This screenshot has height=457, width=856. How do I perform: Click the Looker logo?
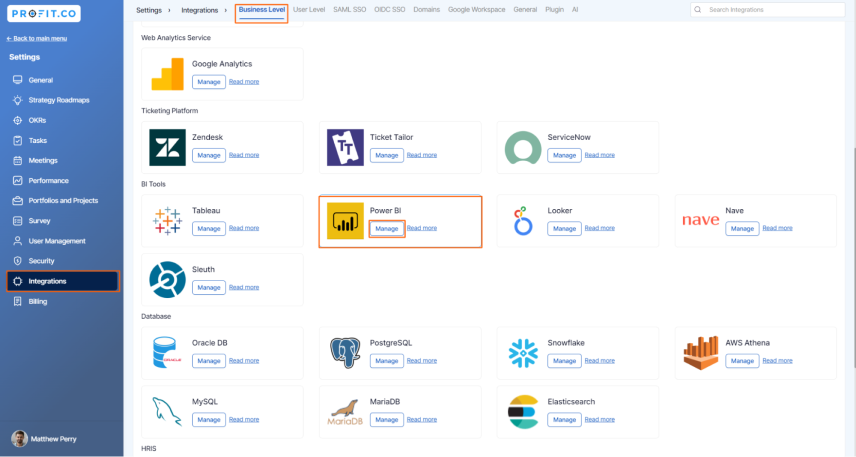point(522,221)
